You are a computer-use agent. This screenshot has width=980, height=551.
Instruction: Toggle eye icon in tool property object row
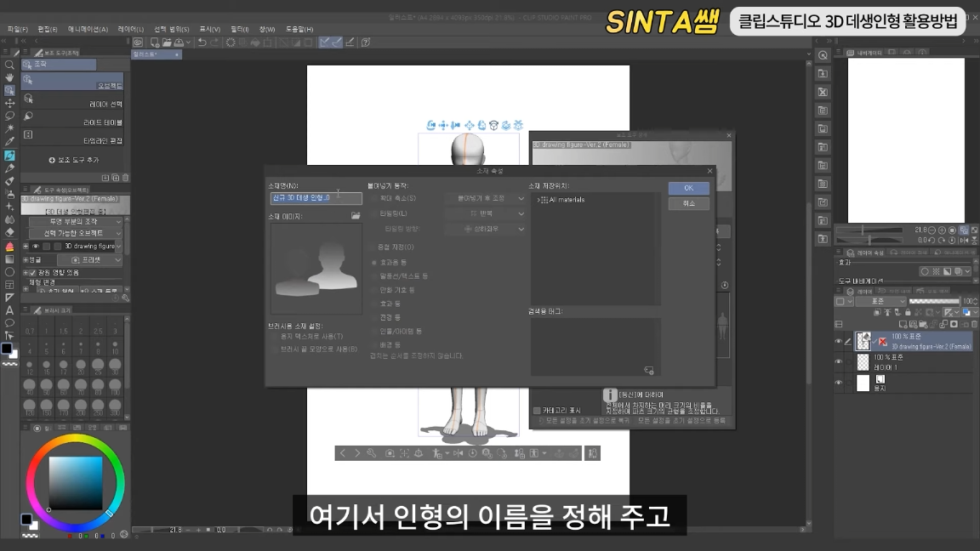36,246
